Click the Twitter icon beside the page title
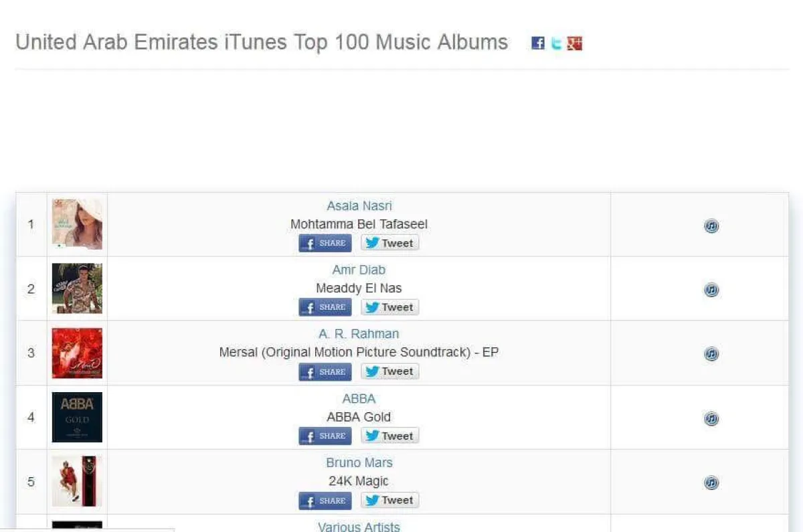Image resolution: width=803 pixels, height=532 pixels. coord(556,43)
